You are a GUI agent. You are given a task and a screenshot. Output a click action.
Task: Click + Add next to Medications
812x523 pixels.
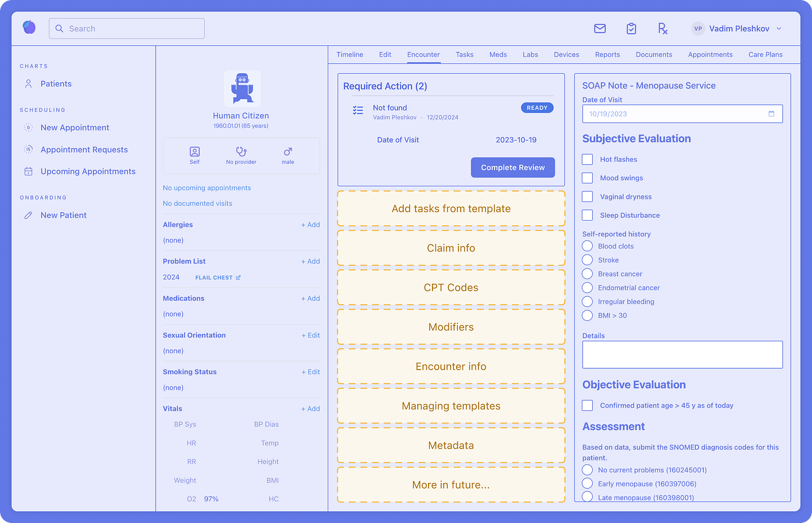pos(310,298)
